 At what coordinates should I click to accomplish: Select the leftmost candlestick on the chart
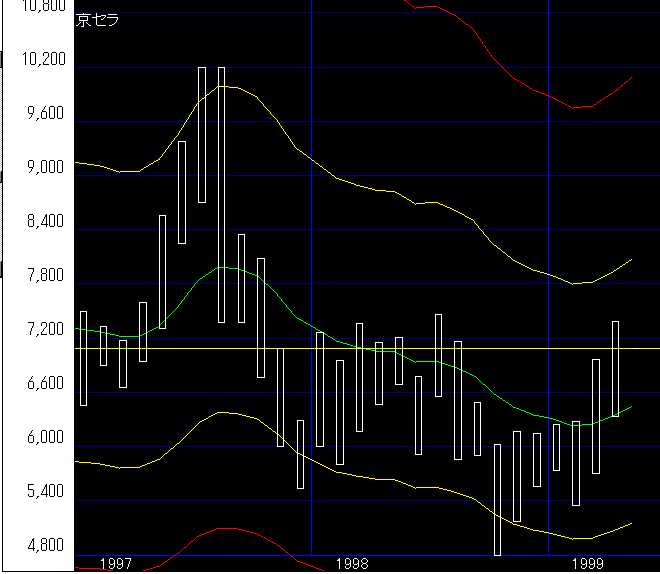coord(83,358)
